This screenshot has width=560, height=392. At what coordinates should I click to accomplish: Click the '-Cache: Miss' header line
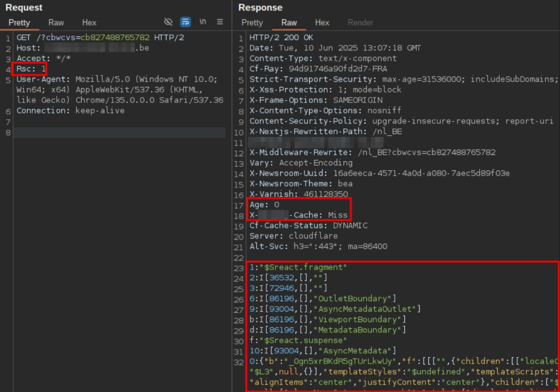tap(298, 215)
